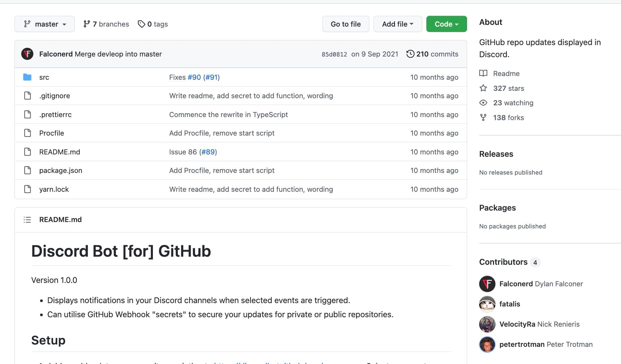Screen dimensions: 621x364
Task: Open the yarn.lock file
Action: click(x=54, y=189)
